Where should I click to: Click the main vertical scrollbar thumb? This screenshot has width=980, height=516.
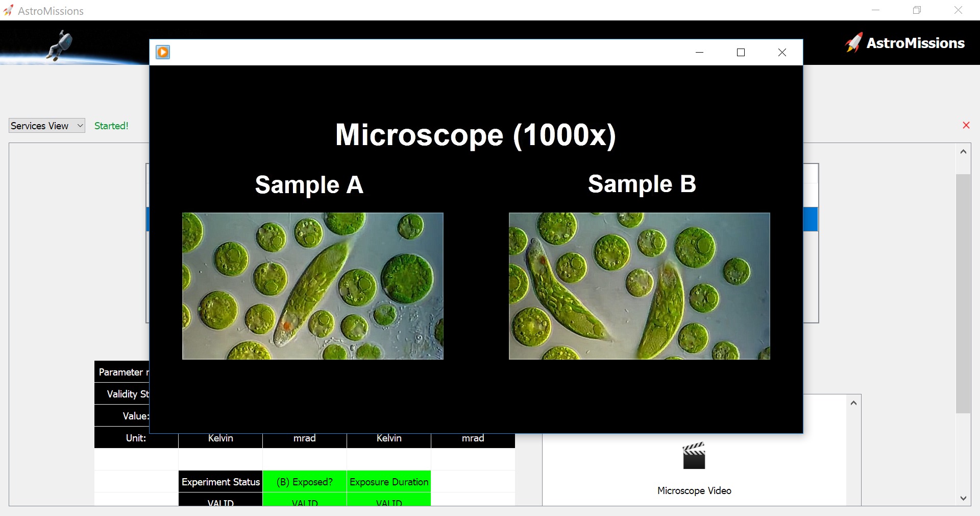coord(963,293)
